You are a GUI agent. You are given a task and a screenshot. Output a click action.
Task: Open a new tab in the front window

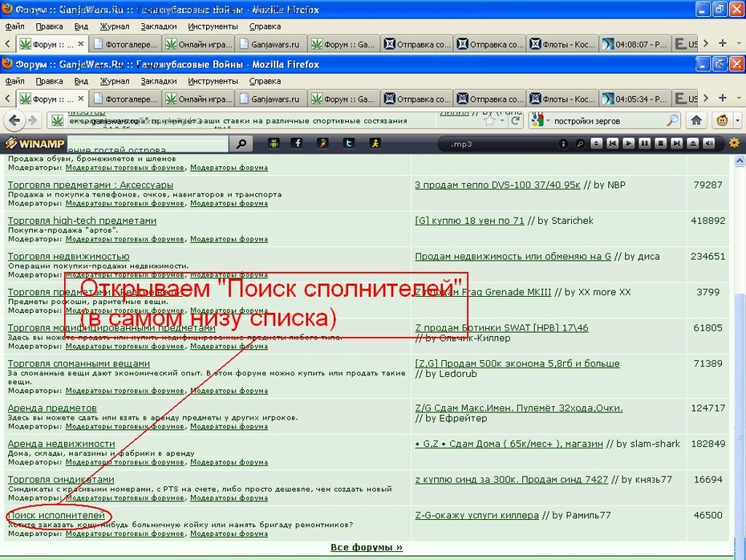723,98
